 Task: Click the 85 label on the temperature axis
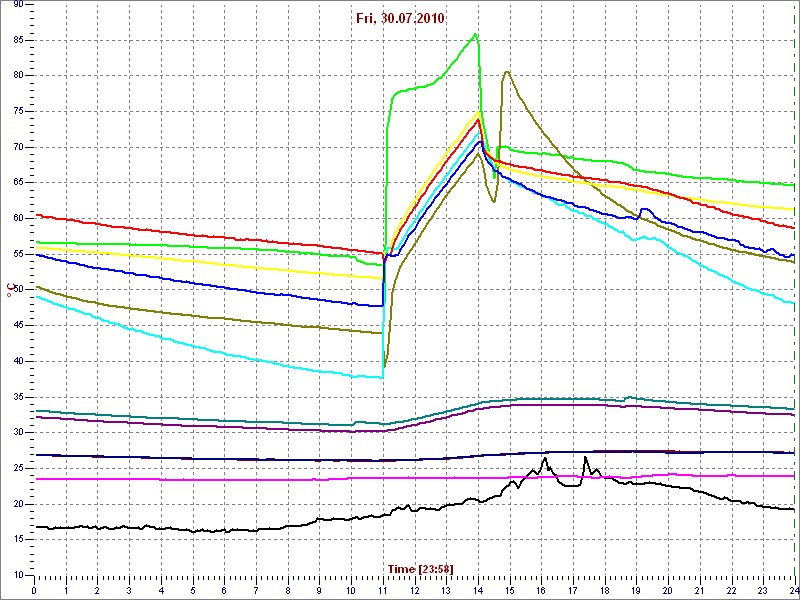click(17, 40)
